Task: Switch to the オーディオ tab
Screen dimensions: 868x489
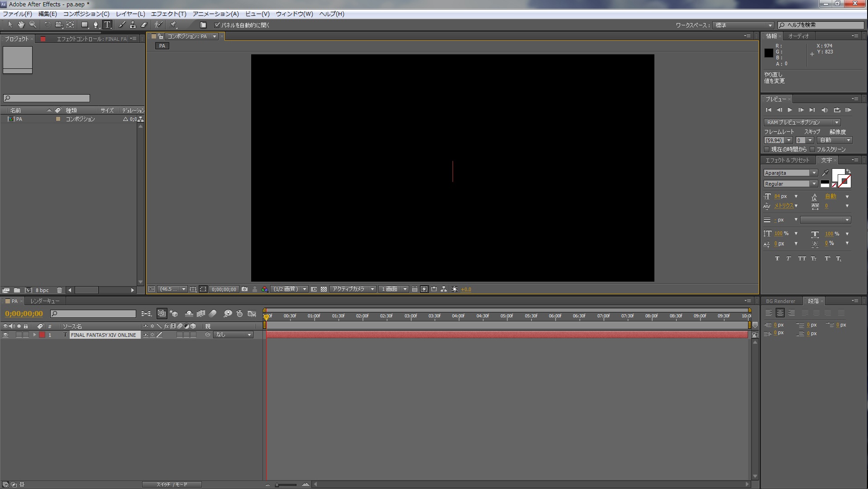Action: (798, 36)
